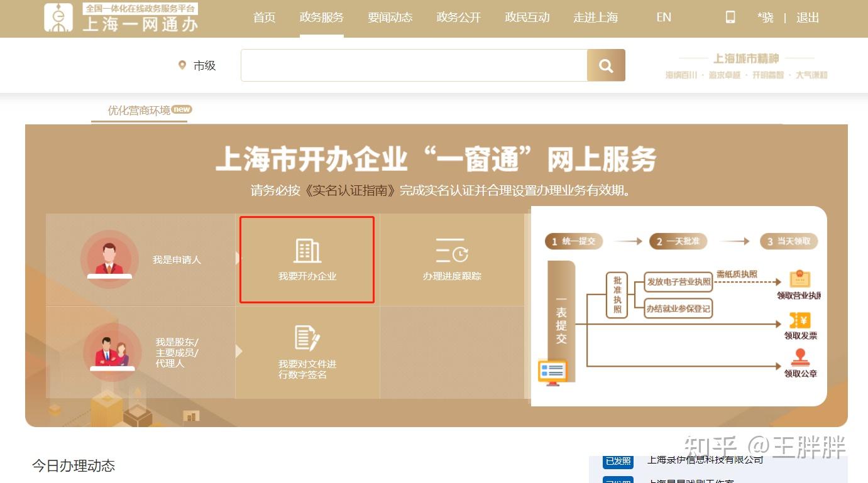Open 办理进度跟踪 text link
Viewport: 868px width, 483px height.
[x=452, y=276]
